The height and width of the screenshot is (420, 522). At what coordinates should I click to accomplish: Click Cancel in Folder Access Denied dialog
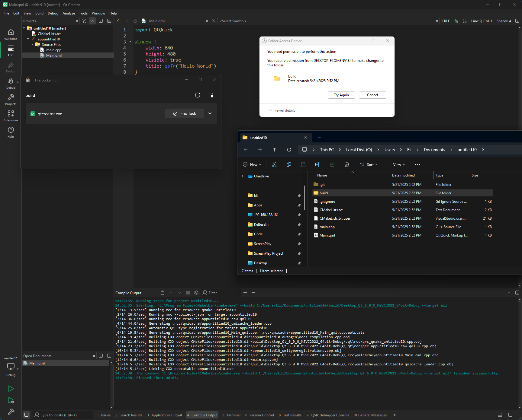point(372,95)
